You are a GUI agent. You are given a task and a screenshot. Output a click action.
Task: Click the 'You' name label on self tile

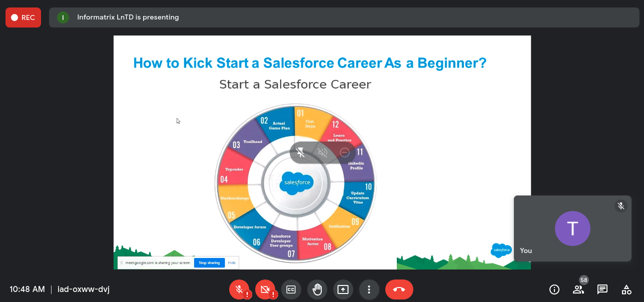click(526, 250)
